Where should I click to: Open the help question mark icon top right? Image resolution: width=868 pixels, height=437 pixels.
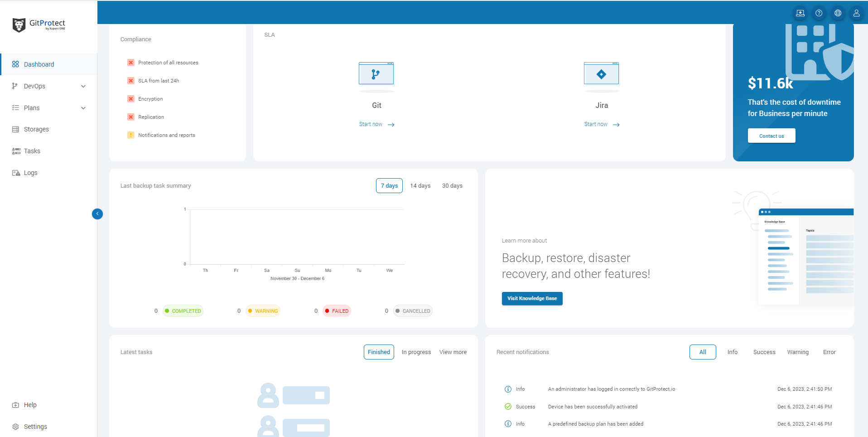(x=819, y=13)
